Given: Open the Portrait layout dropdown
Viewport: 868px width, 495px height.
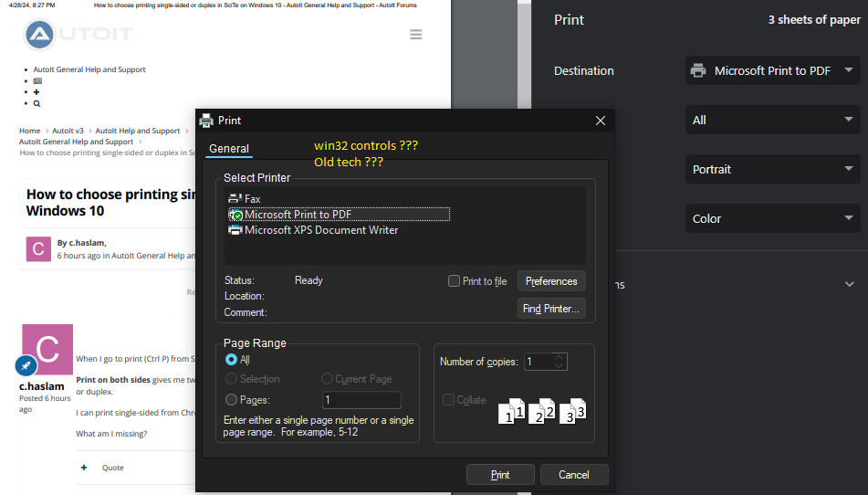Looking at the screenshot, I should point(773,170).
